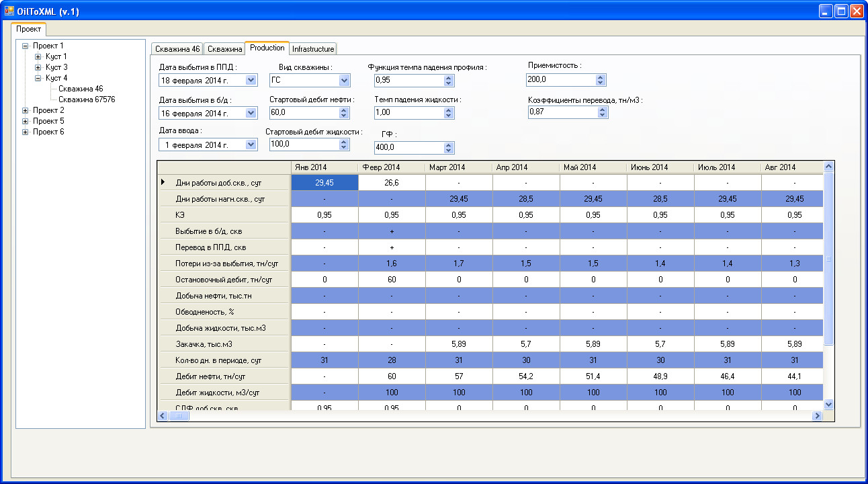Image resolution: width=868 pixels, height=484 pixels.
Task: Open the Скважина 46 tab
Action: click(177, 49)
